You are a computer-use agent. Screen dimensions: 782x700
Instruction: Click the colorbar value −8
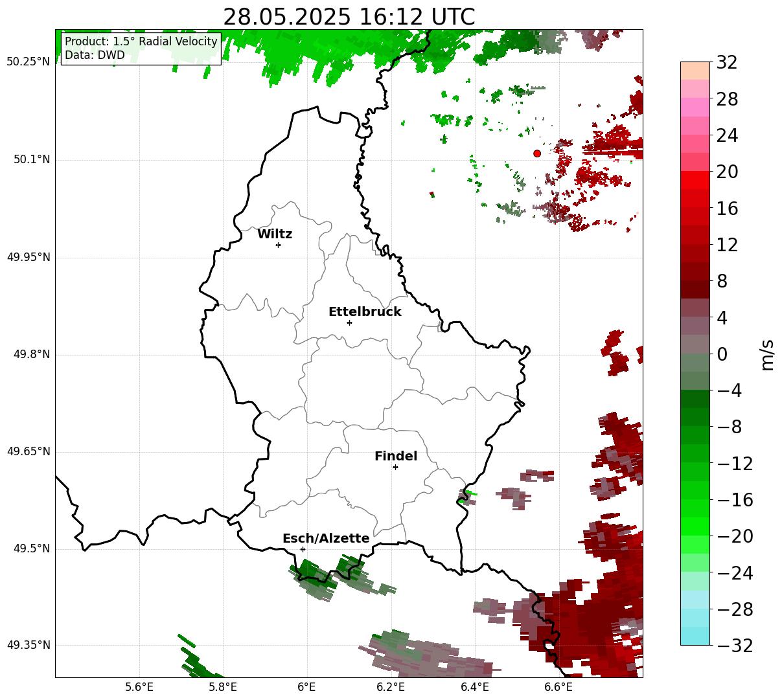point(730,427)
